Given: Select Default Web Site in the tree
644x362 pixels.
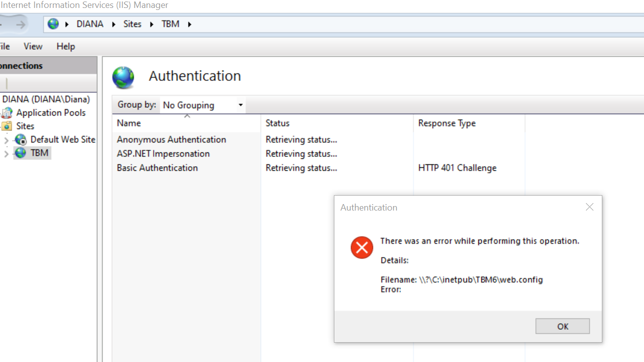Looking at the screenshot, I should point(63,140).
